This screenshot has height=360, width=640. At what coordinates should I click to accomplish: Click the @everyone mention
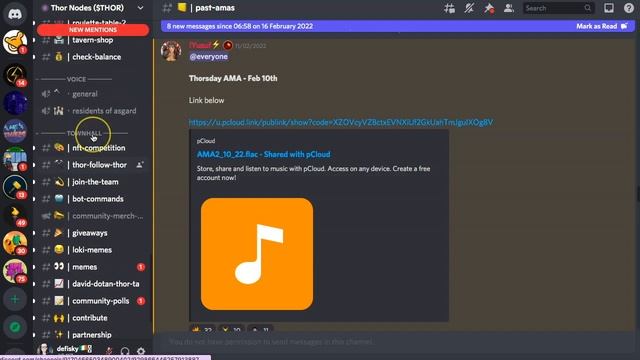(209, 57)
